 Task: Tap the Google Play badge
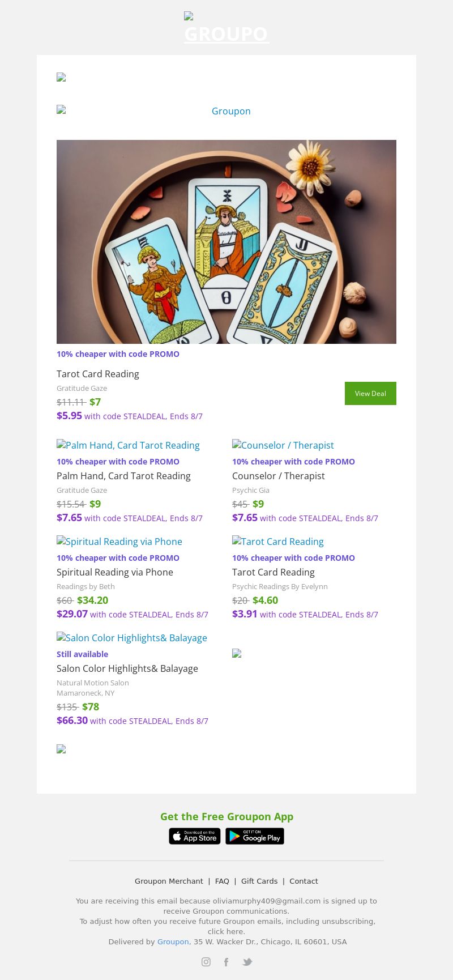click(x=255, y=836)
